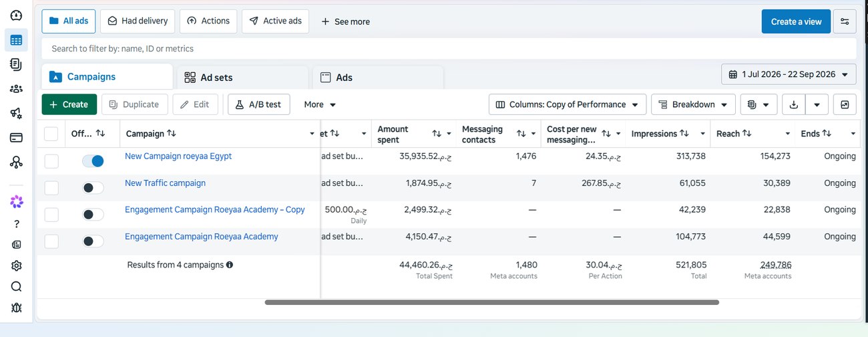Select the All ads view
Screen dimensions: 868x337
tap(69, 21)
